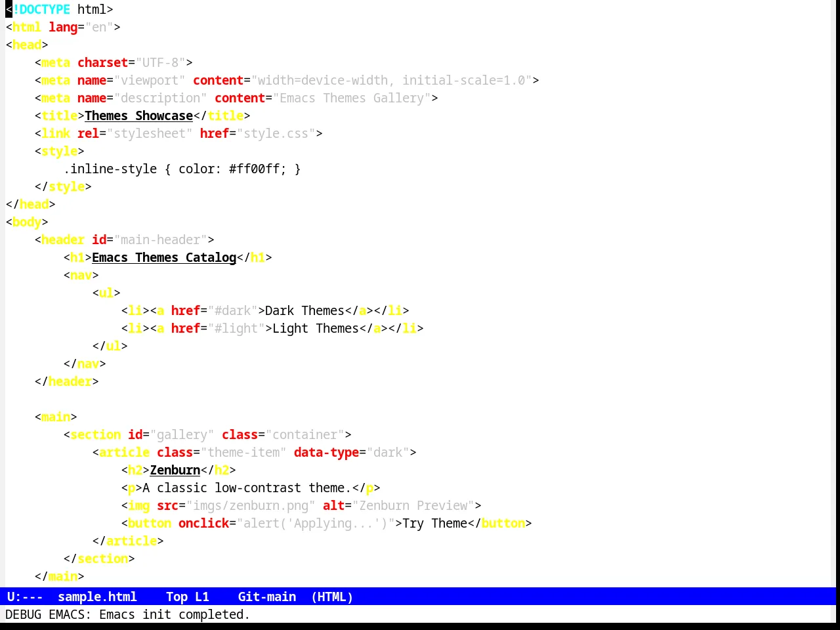840x630 pixels.
Task: Click the 'Light Themes' link text
Action: coord(316,328)
